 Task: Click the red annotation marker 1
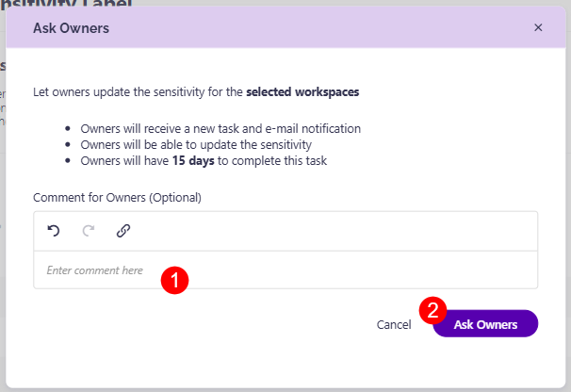[x=175, y=279]
